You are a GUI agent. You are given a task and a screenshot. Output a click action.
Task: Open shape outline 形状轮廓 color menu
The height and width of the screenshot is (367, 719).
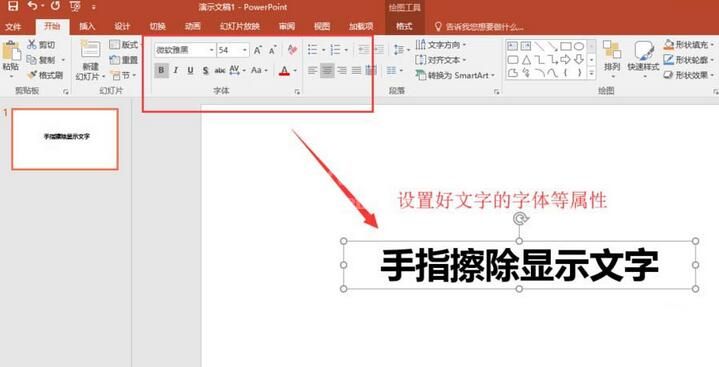(x=689, y=60)
